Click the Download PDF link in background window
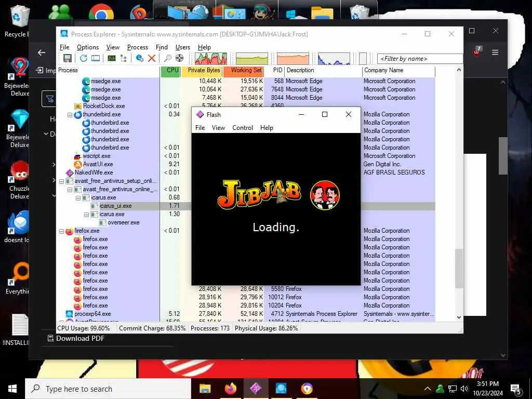The width and height of the screenshot is (532, 399). click(76, 338)
